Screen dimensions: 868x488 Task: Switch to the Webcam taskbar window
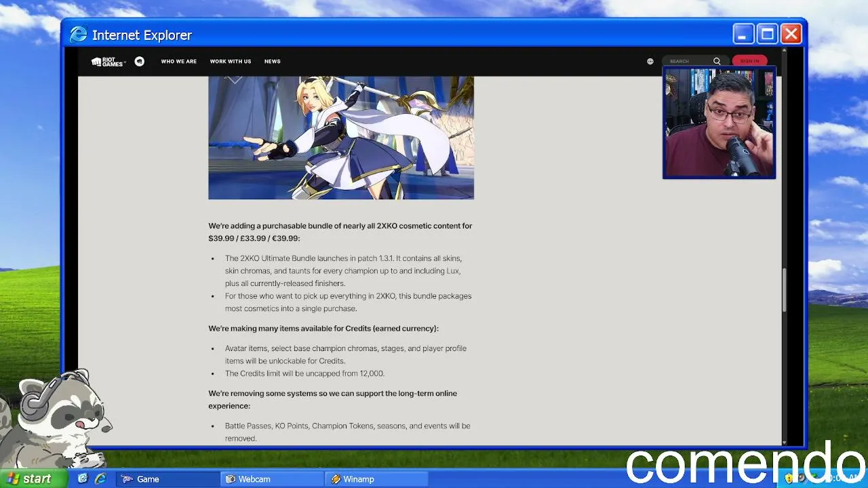[273, 479]
